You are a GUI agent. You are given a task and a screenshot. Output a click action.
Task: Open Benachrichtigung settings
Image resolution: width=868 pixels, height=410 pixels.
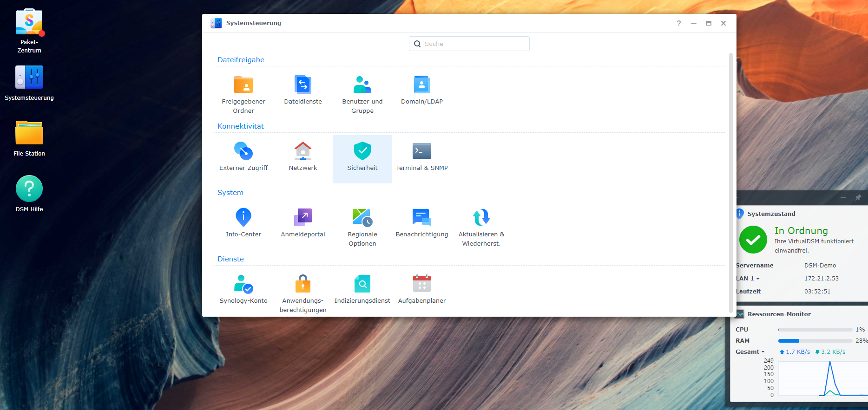point(422,226)
